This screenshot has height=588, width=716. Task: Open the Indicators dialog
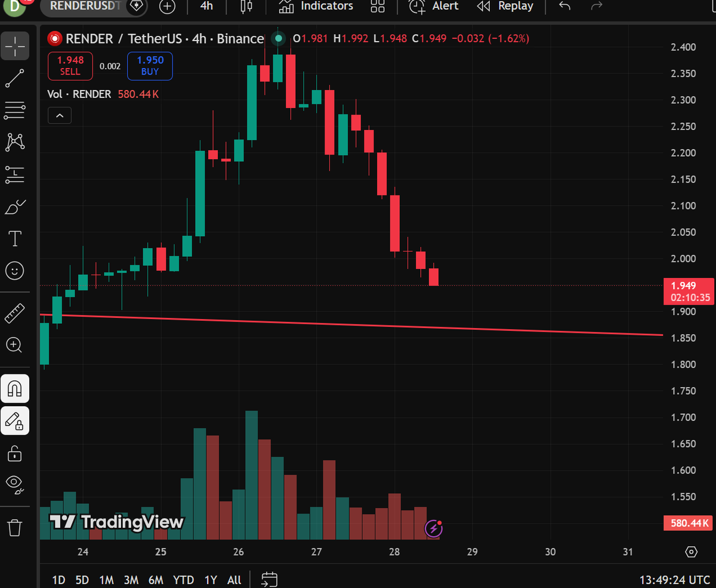(316, 6)
